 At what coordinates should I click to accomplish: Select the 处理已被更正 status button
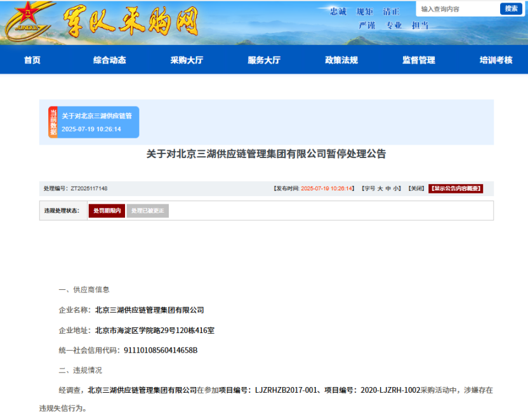147,211
